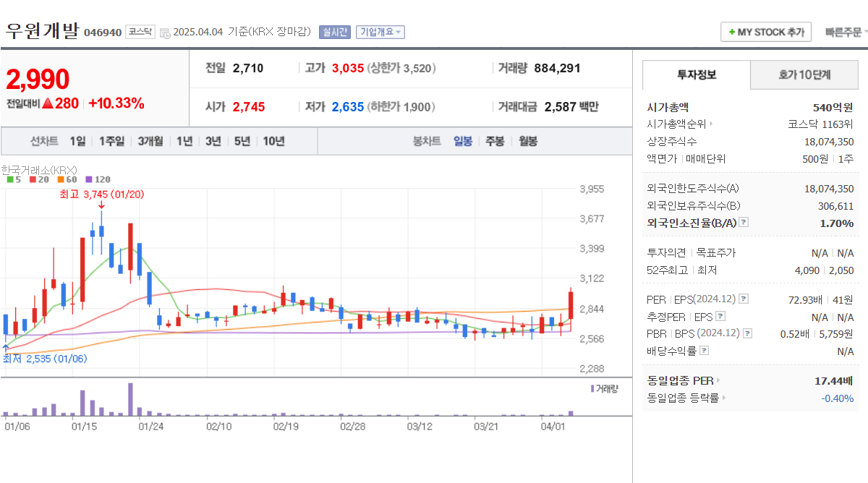
Task: Click the orange 60-day moving average legend
Action: coord(67,179)
